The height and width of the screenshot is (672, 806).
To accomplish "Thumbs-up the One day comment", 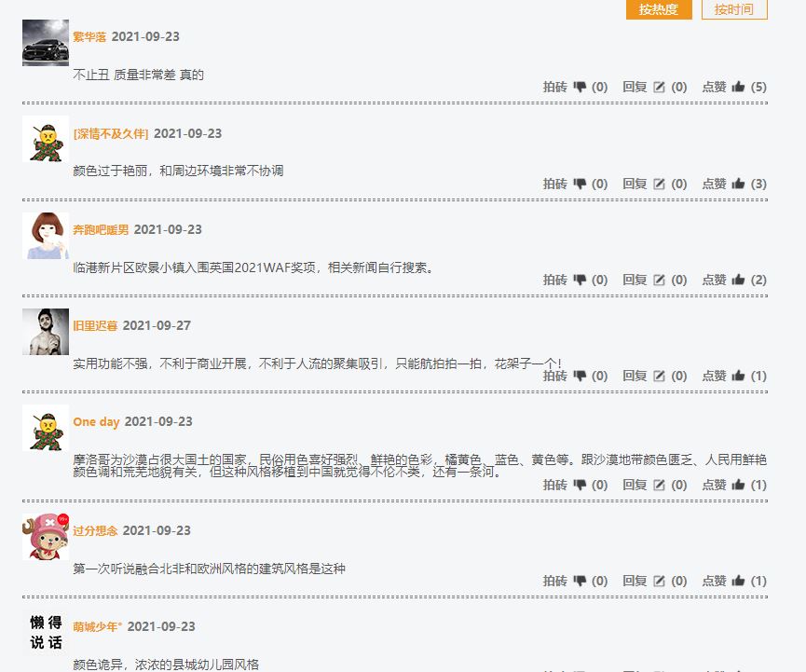I will (738, 485).
